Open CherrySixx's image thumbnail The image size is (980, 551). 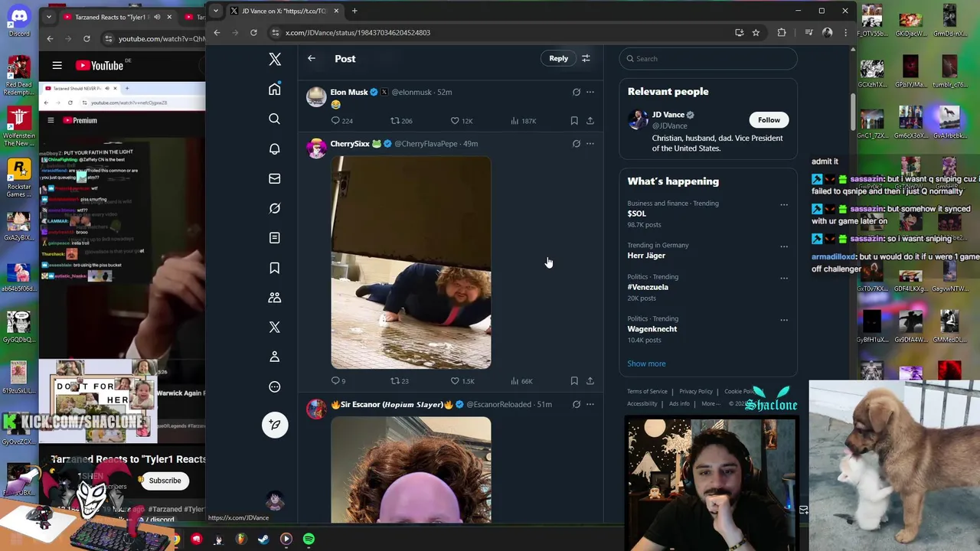point(411,262)
